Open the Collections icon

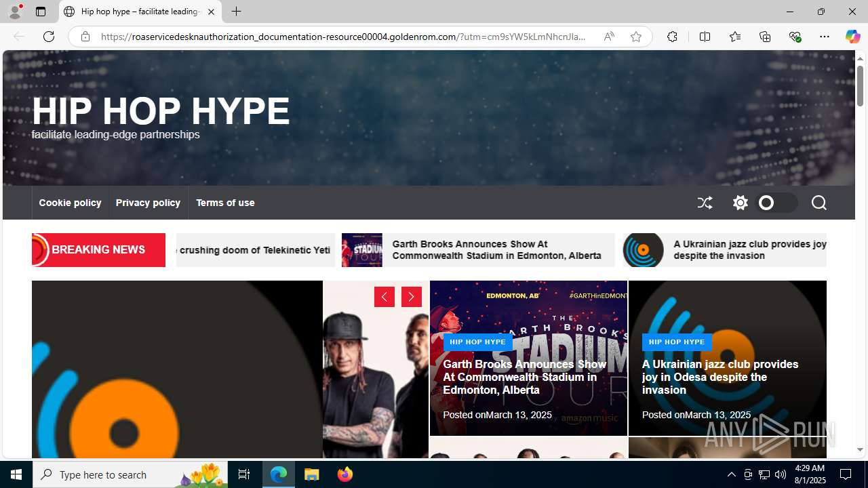click(x=765, y=37)
